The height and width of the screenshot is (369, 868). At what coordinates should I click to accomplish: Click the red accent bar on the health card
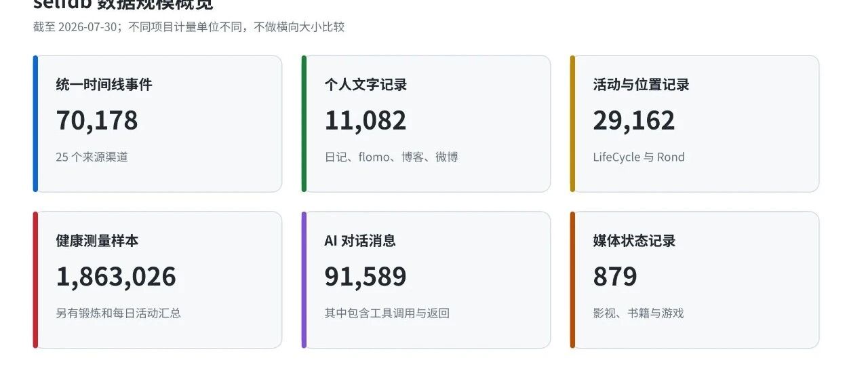click(35, 279)
